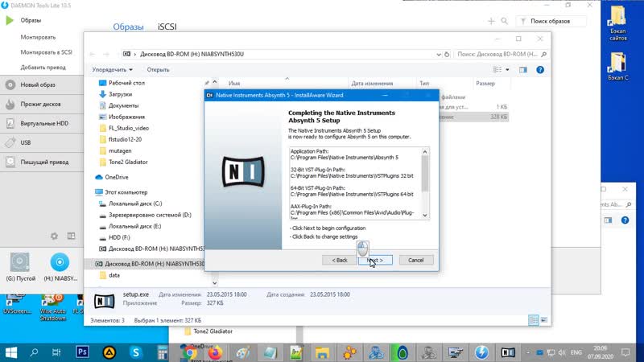This screenshot has height=362, width=644.
Task: Switch to details view icon in status bar
Action: (533, 320)
